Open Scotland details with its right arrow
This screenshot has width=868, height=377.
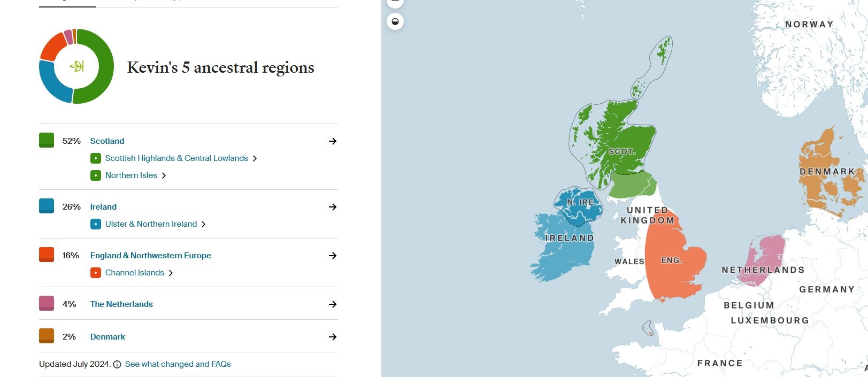tap(333, 141)
